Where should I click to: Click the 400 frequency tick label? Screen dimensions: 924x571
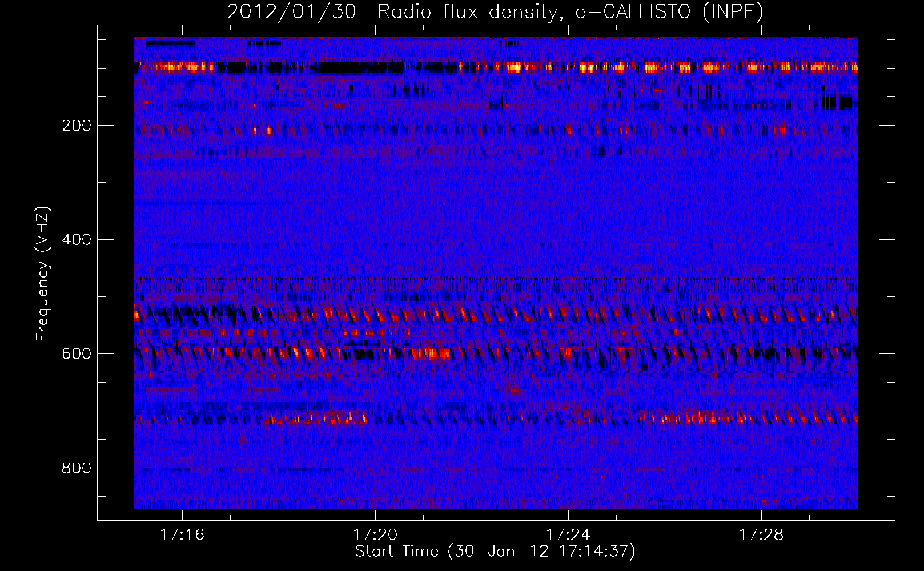tap(77, 240)
